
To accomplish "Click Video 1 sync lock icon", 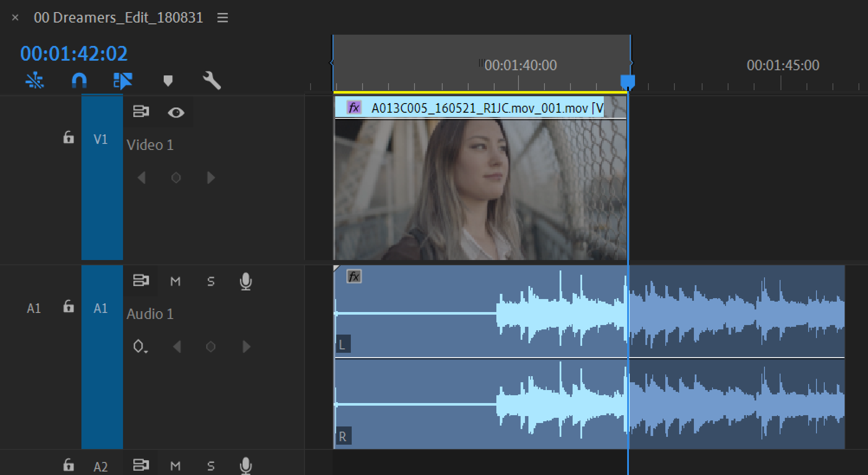I will click(x=141, y=112).
